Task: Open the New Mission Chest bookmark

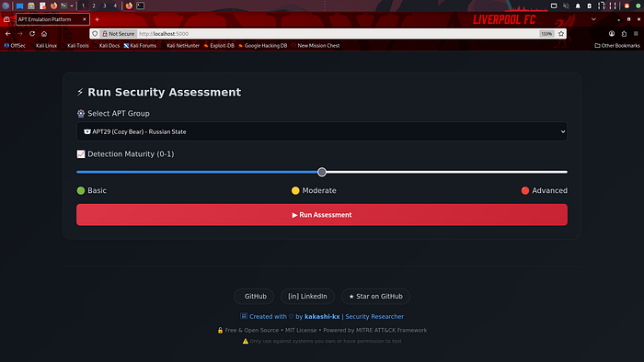Action: point(316,46)
